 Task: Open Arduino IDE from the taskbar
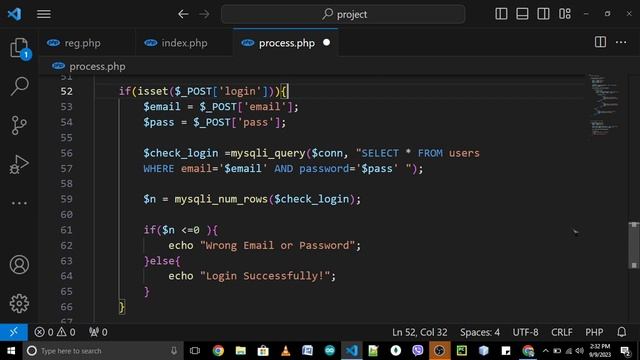330,351
